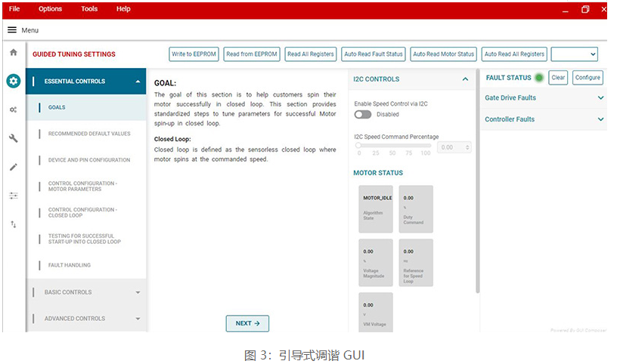Click the I2C Speed Command Percentage slider
This screenshot has width=617, height=364.
pos(393,145)
